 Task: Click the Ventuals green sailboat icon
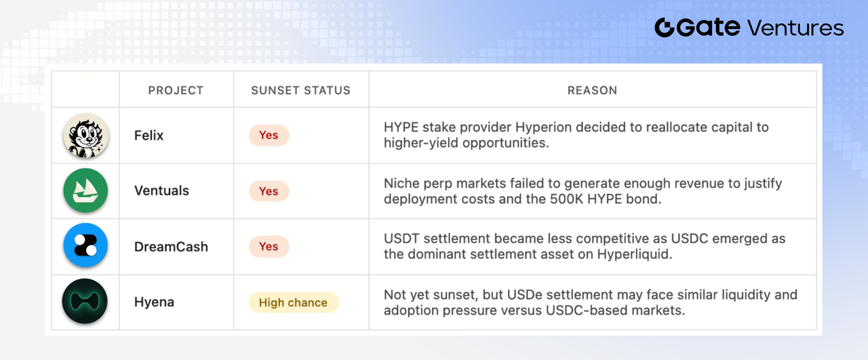tap(85, 191)
